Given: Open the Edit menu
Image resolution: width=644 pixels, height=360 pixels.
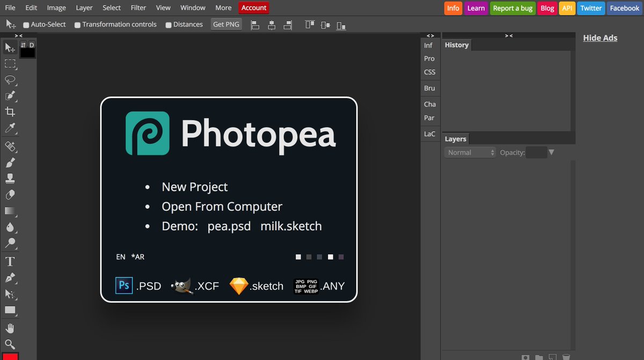Looking at the screenshot, I should click(x=31, y=8).
